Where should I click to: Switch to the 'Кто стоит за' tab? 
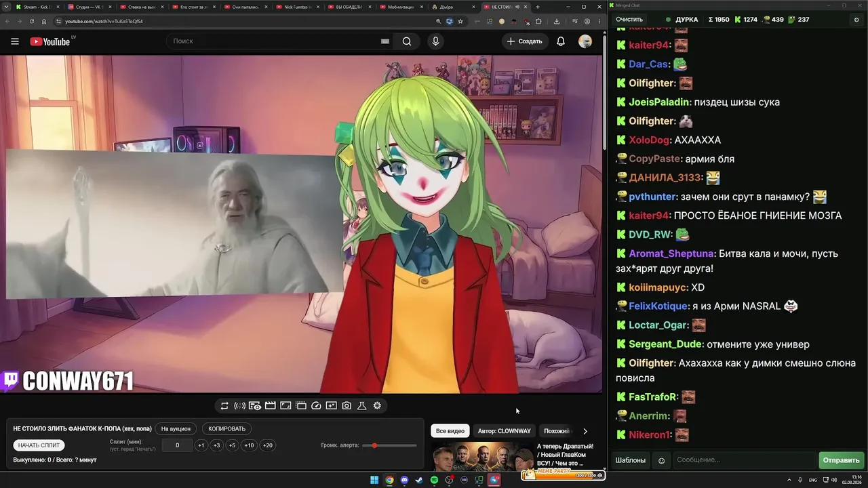click(195, 7)
